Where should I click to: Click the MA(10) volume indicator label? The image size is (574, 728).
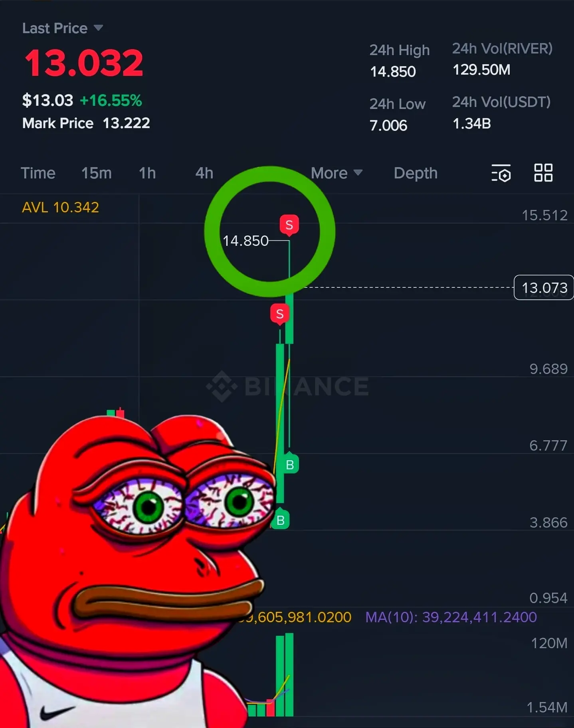[451, 617]
